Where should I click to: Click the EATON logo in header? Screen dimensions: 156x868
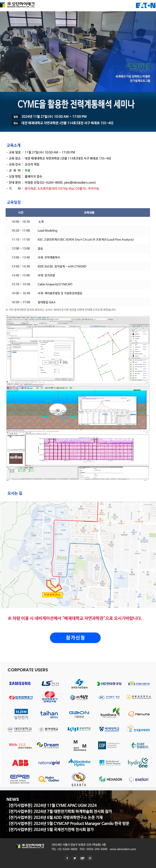[145, 5]
